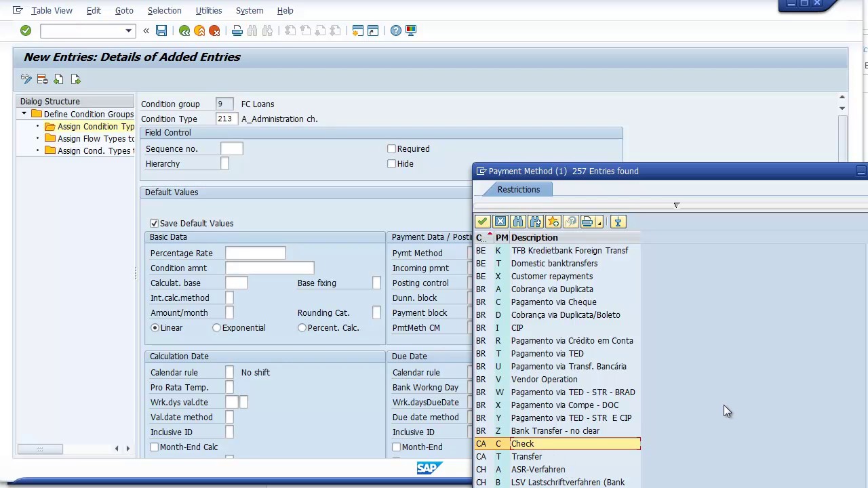868x488 pixels.
Task: Click the Next Entry icon
Action: point(75,79)
